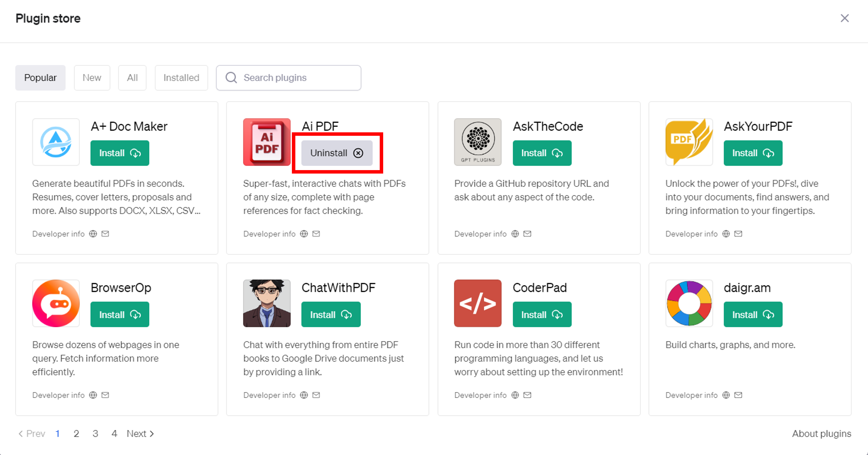Go to page 2 of plugins
The image size is (868, 455).
click(x=76, y=434)
